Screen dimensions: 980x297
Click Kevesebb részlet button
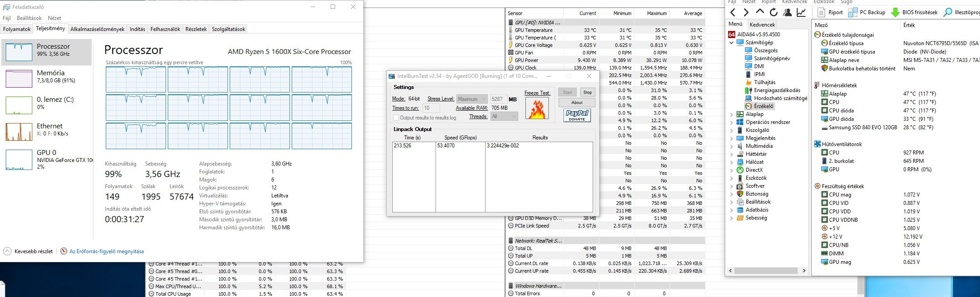tap(28, 251)
